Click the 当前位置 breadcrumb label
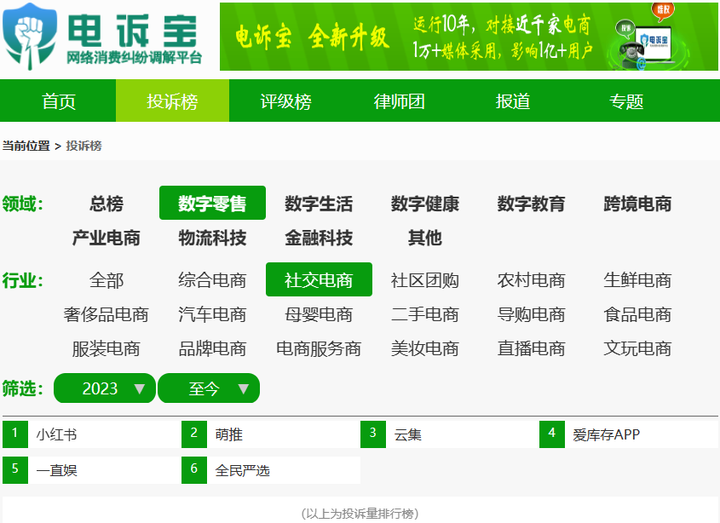 (26, 146)
